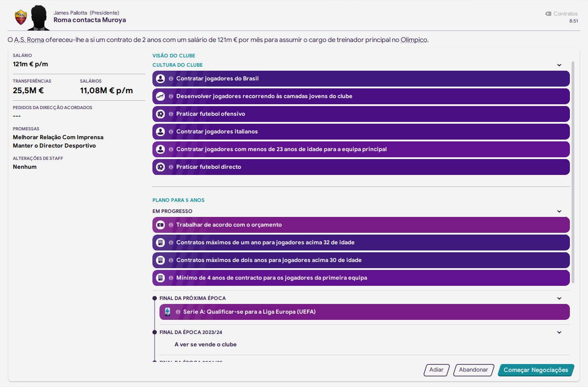Collapse the Em Progresso section chevron
Image resolution: width=588 pixels, height=387 pixels.
pyautogui.click(x=559, y=211)
